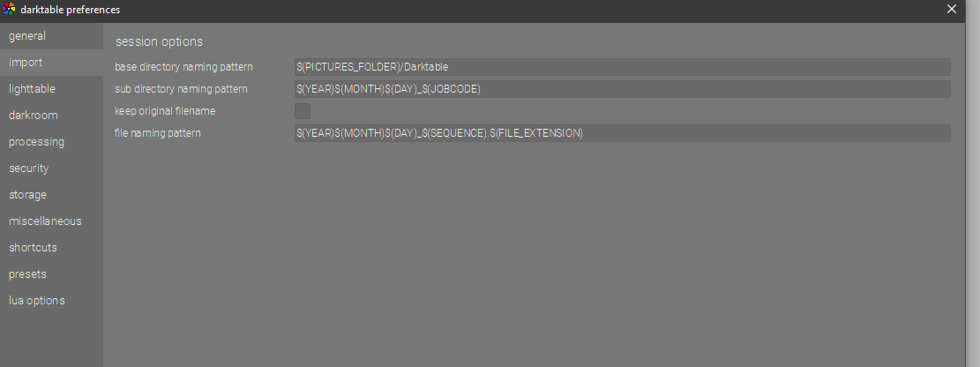Open the darkroom preferences tab
Viewport: 980px width, 367px height.
34,116
